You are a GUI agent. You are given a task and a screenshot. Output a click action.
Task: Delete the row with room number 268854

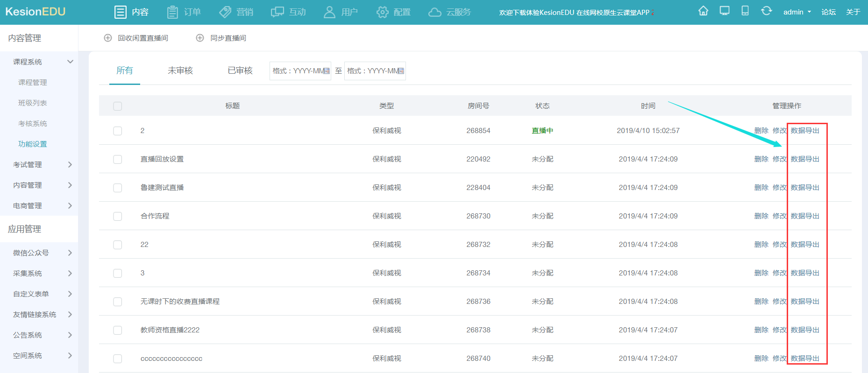pos(761,131)
